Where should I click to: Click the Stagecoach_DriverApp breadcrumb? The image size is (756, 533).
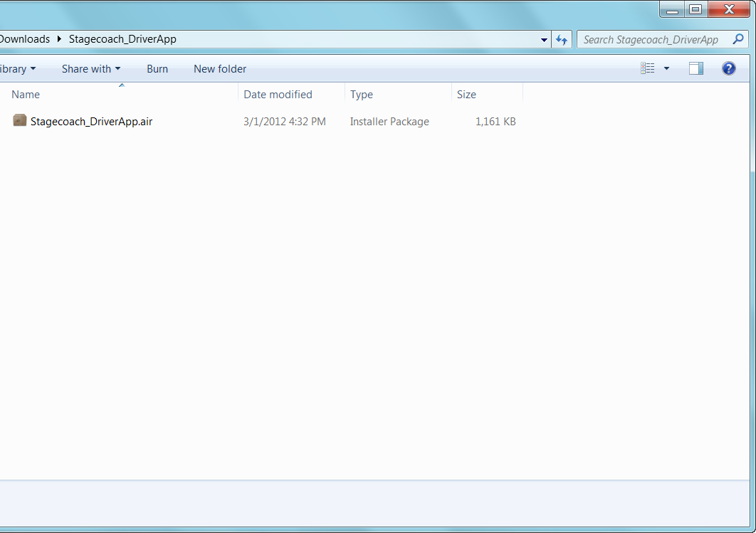point(122,39)
